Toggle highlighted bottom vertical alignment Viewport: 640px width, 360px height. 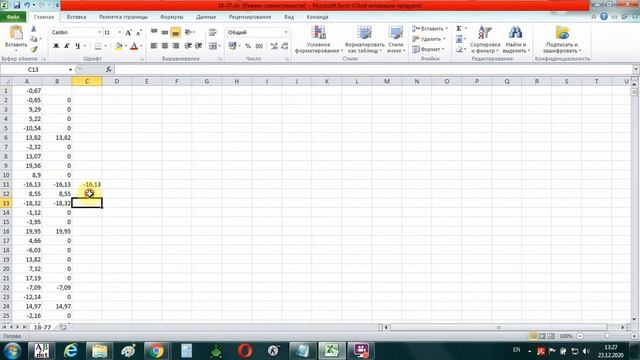point(176,32)
